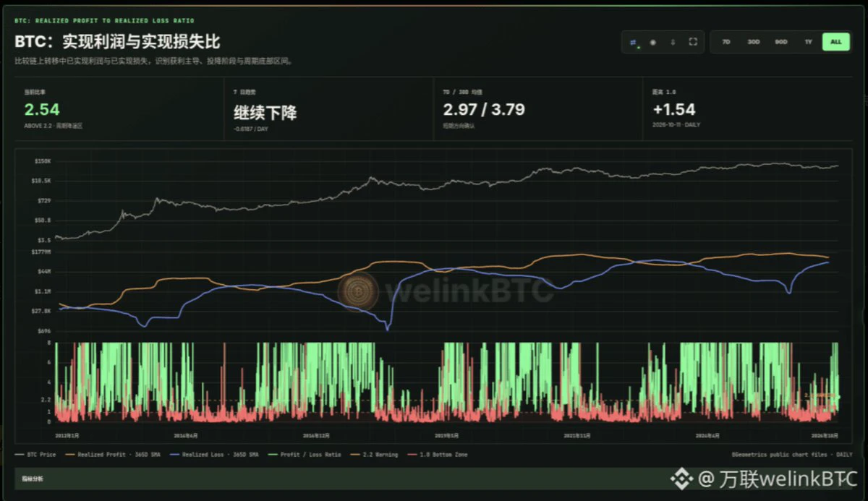Click the $1779M axis label
Screen dimensions: 868x501
coord(41,252)
